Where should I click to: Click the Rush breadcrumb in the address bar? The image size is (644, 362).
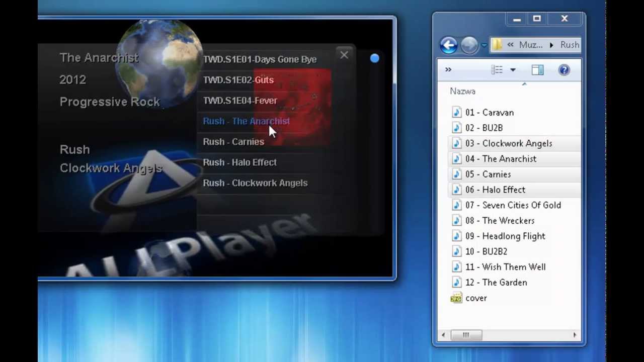click(570, 45)
